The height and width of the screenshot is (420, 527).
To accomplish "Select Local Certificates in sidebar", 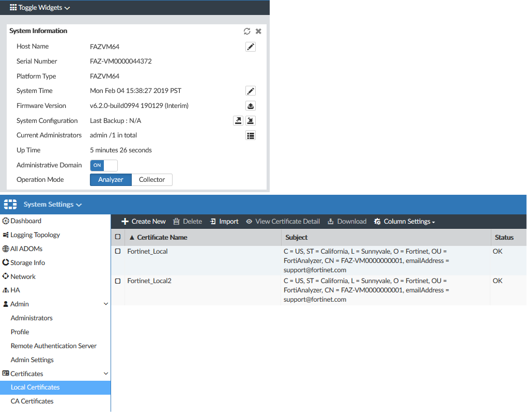I will point(55,387).
